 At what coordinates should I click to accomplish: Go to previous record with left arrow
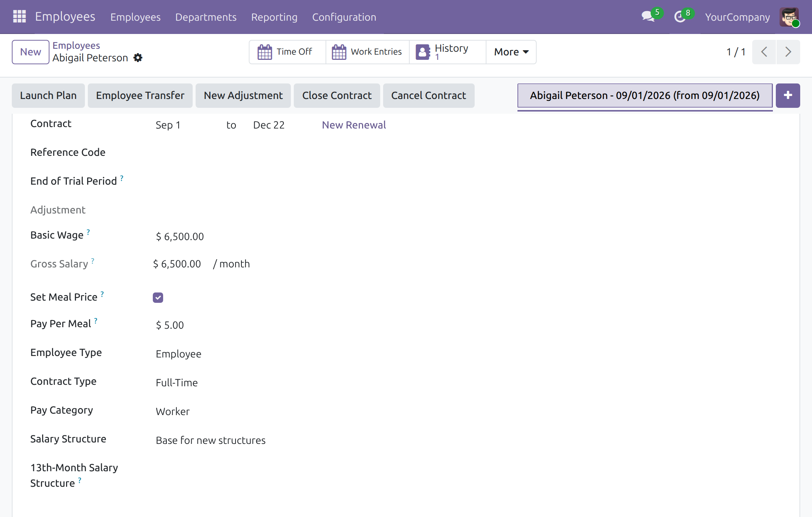click(764, 52)
